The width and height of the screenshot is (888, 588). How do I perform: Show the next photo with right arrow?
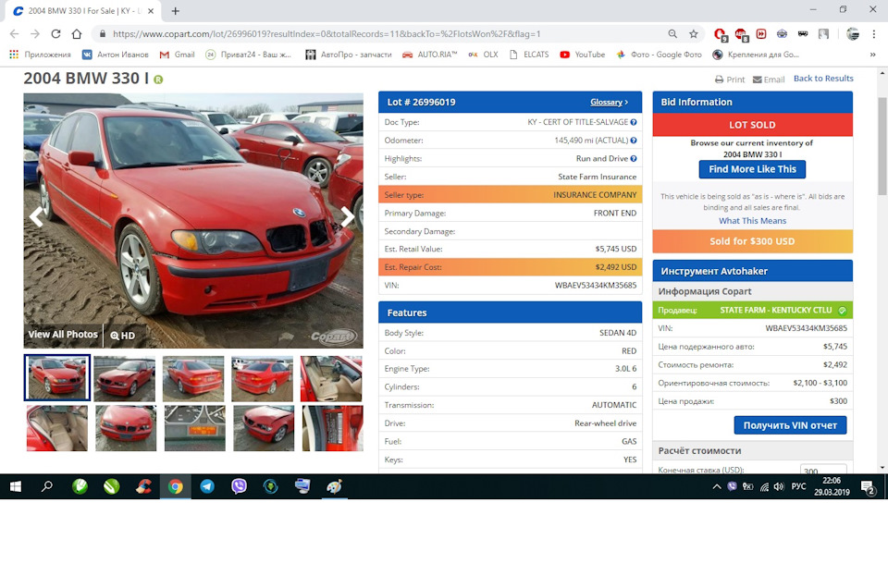pos(347,216)
